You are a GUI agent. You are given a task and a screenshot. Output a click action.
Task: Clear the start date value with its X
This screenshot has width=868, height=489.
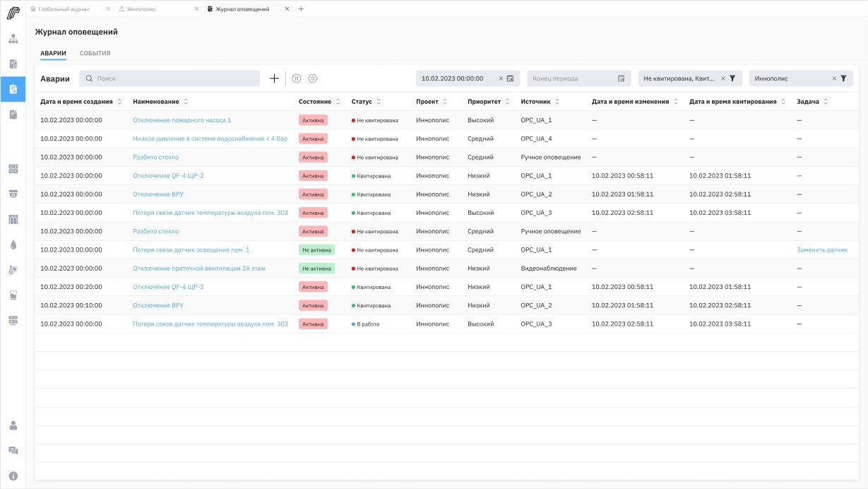coord(501,78)
